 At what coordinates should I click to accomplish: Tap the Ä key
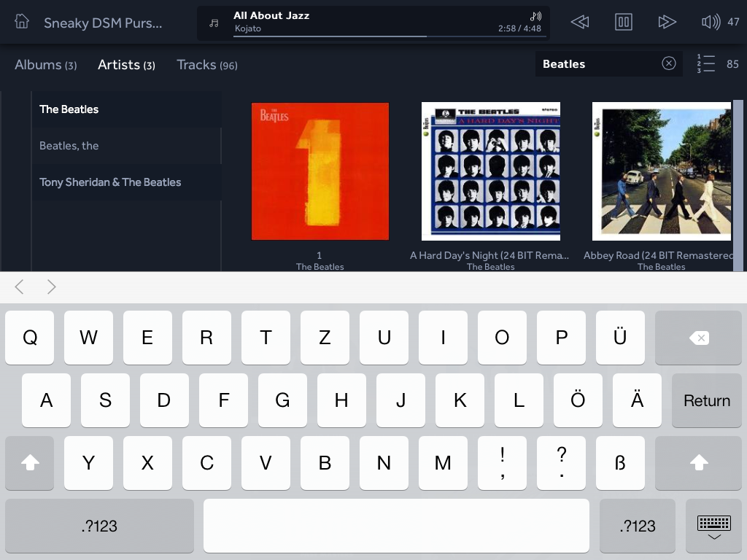637,400
